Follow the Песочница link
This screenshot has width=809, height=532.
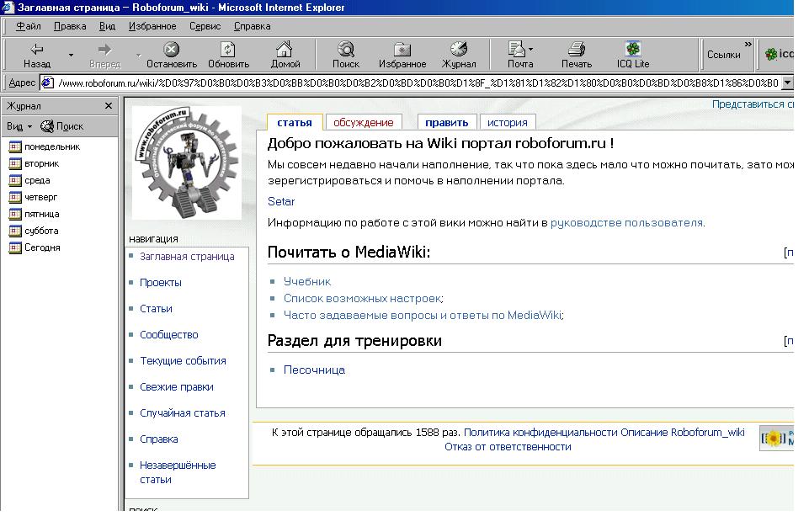tap(314, 370)
